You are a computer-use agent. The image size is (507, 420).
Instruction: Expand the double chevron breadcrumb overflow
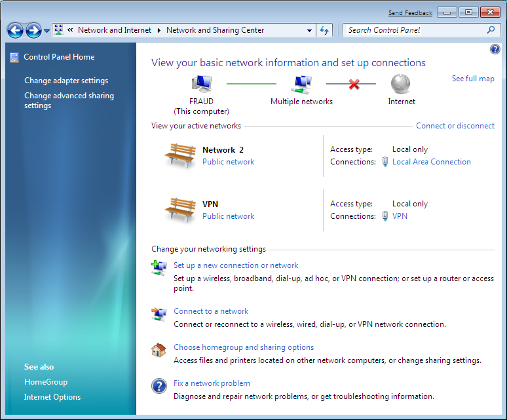click(70, 30)
